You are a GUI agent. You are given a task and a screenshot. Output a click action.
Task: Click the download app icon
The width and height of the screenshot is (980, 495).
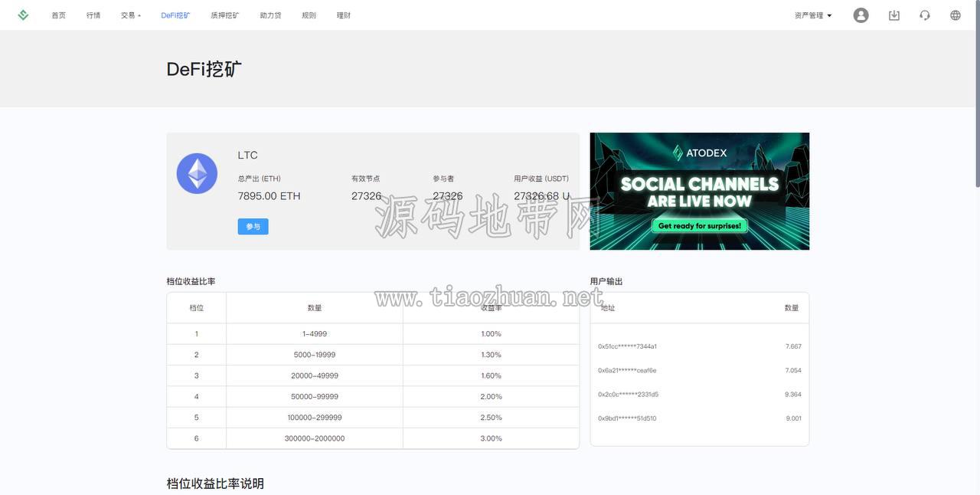894,15
